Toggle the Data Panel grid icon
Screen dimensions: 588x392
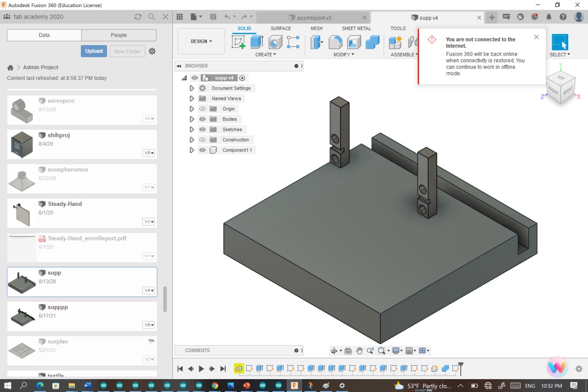click(180, 17)
